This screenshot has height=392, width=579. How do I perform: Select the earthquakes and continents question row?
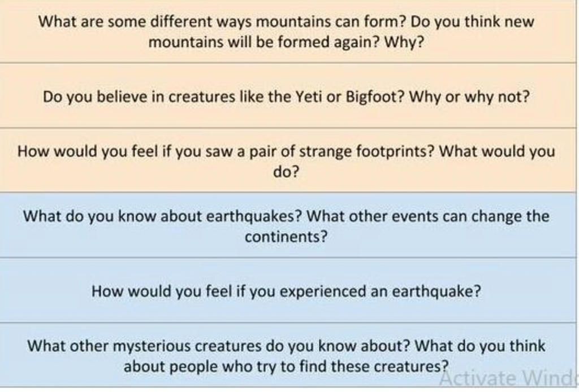point(288,225)
